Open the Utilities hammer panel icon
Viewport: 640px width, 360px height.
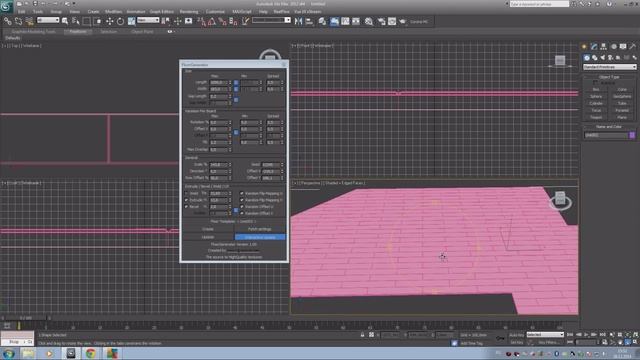tap(633, 47)
